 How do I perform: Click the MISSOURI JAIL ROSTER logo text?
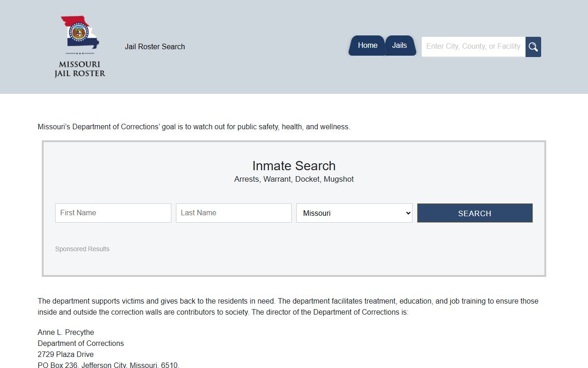80,69
